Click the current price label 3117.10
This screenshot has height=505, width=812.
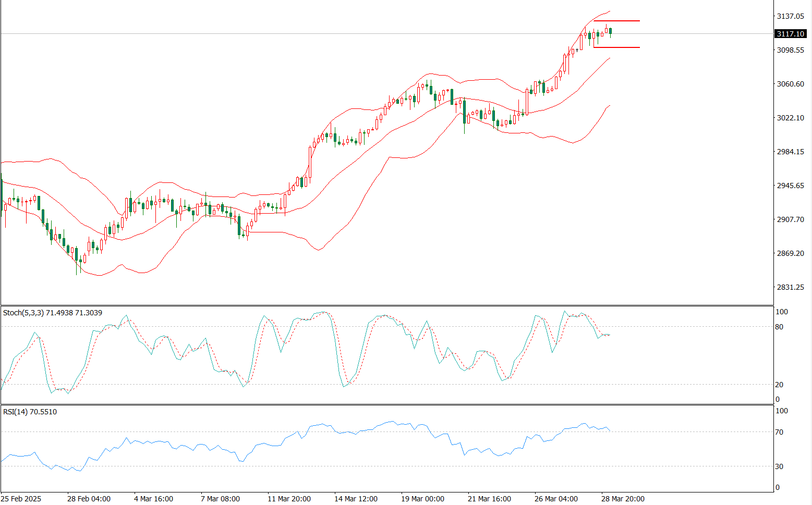(790, 34)
